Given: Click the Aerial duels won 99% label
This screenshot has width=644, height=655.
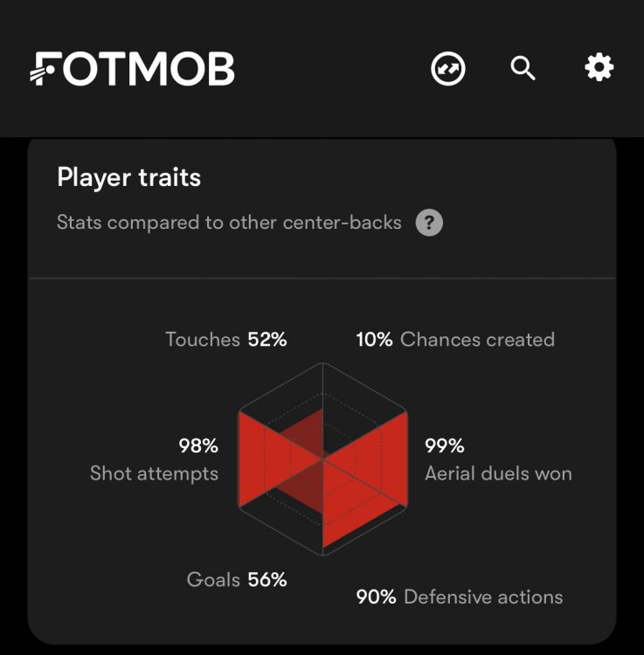Looking at the screenshot, I should tap(498, 460).
